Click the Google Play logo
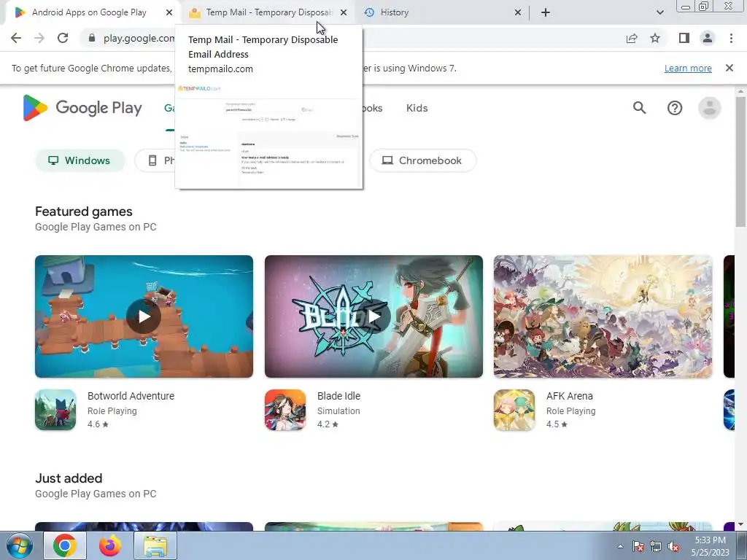This screenshot has width=747, height=560. 82,108
